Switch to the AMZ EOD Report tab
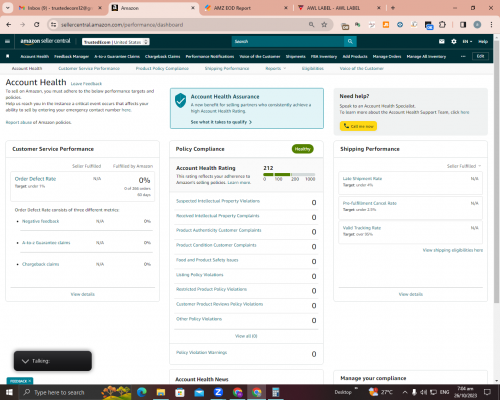Viewport: 500px width, 400px height. tap(246, 8)
